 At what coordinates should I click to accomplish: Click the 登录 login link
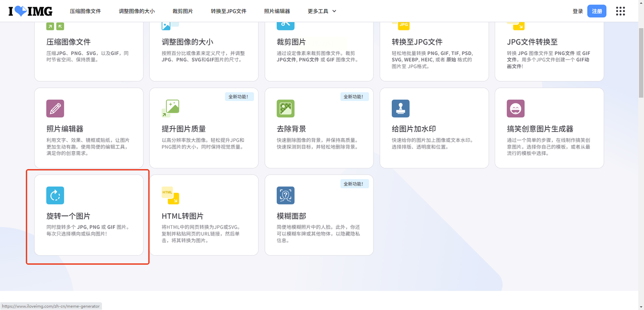(577, 11)
